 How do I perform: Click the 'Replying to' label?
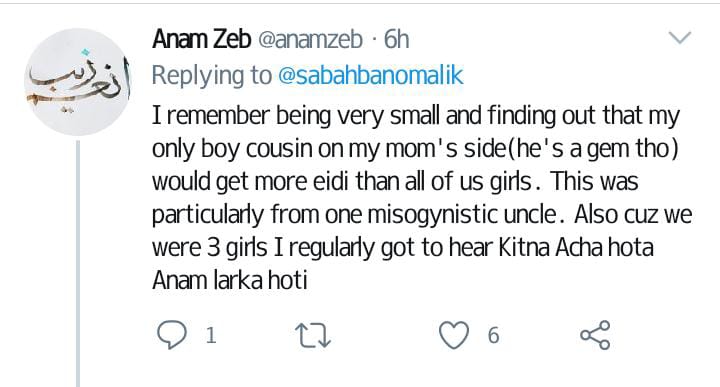point(212,76)
